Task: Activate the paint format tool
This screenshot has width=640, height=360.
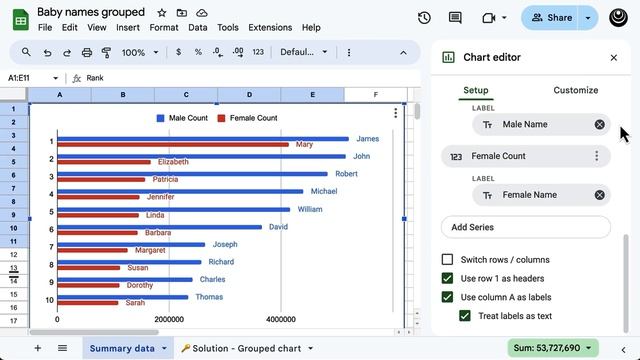Action: click(x=106, y=53)
